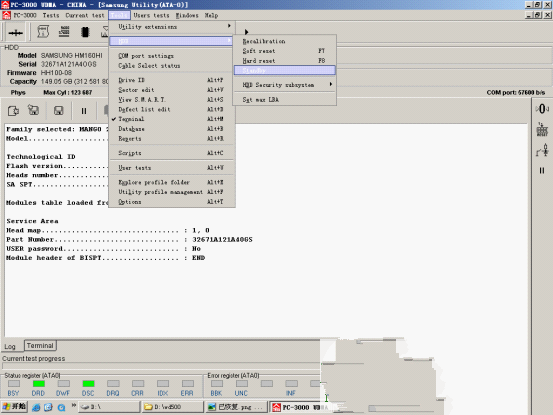The image size is (553, 415).
Task: Open COM port settings
Action: coord(172,56)
